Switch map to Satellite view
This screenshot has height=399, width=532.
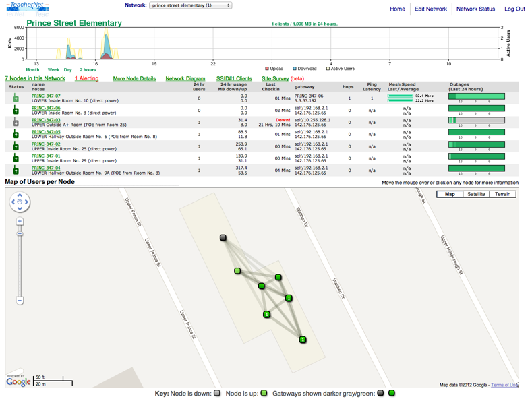[476, 194]
